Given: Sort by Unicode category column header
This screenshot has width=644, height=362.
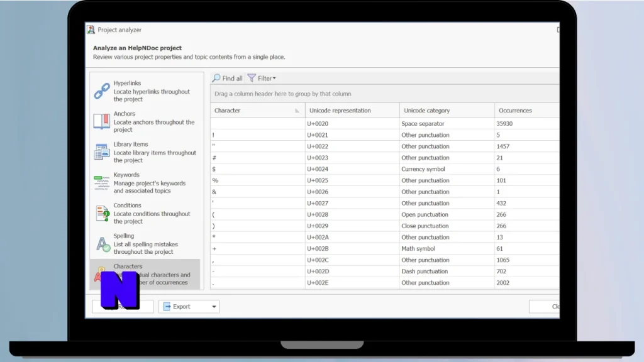Looking at the screenshot, I should point(447,111).
